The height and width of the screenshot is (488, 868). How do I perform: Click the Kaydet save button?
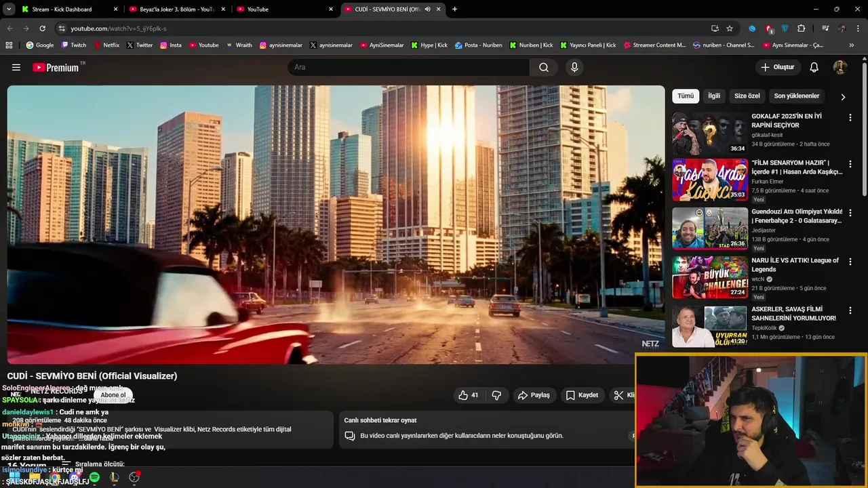pos(583,395)
